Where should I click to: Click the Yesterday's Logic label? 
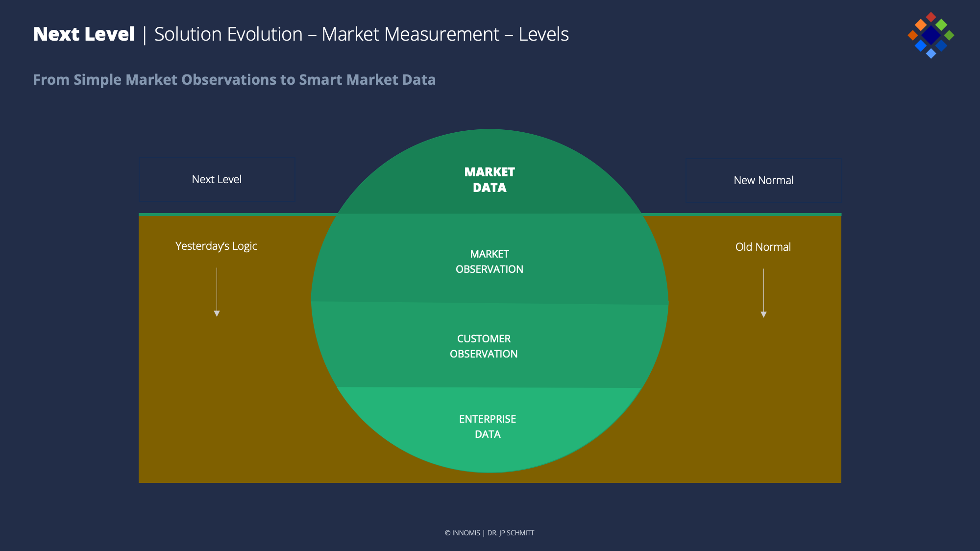tap(216, 246)
